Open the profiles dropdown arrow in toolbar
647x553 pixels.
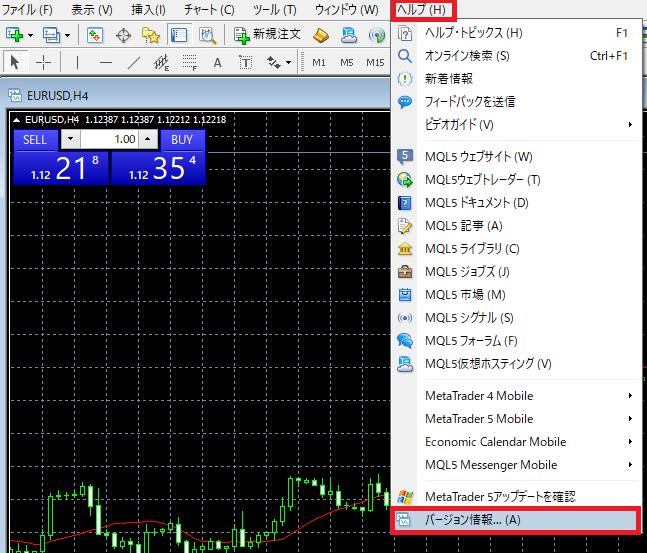point(68,35)
